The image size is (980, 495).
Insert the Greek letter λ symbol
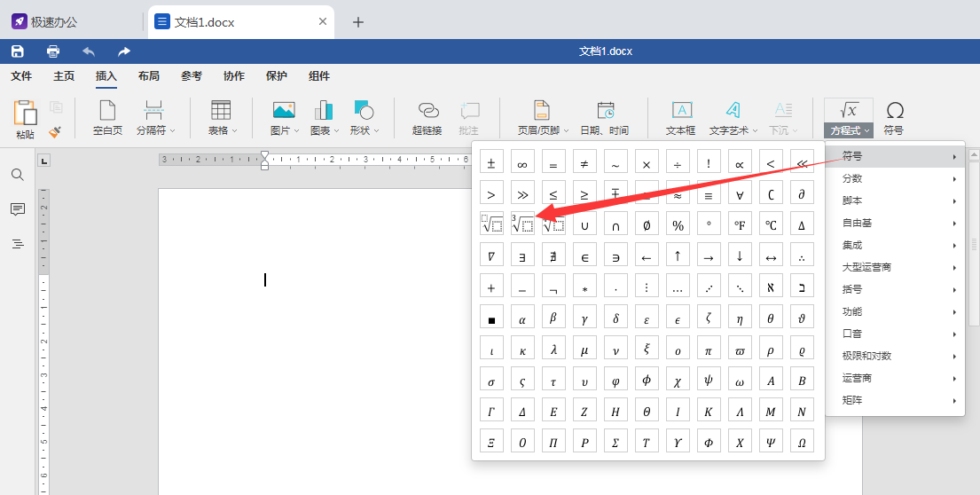pyautogui.click(x=553, y=348)
